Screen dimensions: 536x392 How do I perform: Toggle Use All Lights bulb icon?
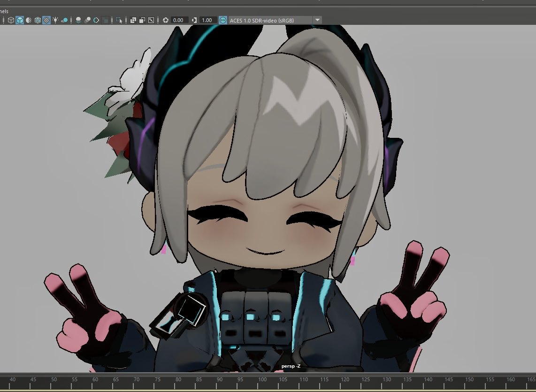55,20
